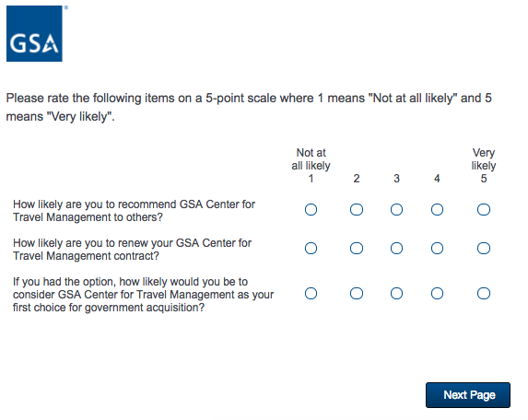Select 5 for renew contract question
Screen dimensions: 528x420
(484, 249)
